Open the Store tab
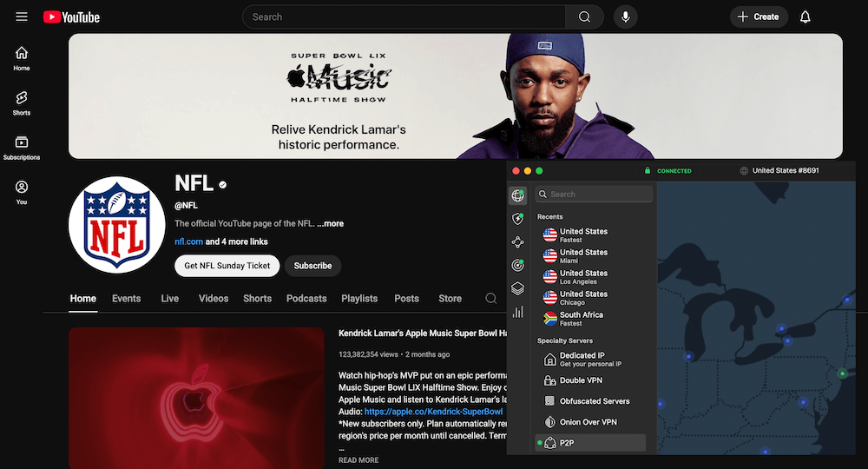The height and width of the screenshot is (469, 868). pyautogui.click(x=450, y=299)
